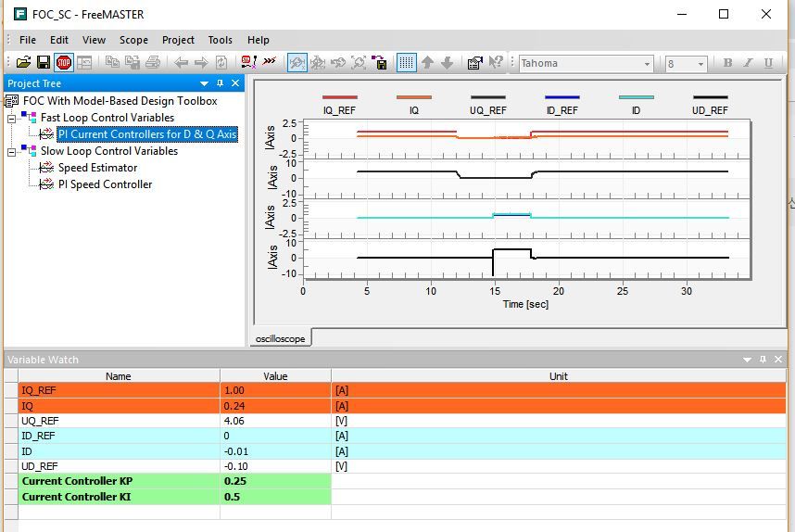795x532 pixels.
Task: Toggle the highlighted scope zoom icon
Action: point(297,63)
